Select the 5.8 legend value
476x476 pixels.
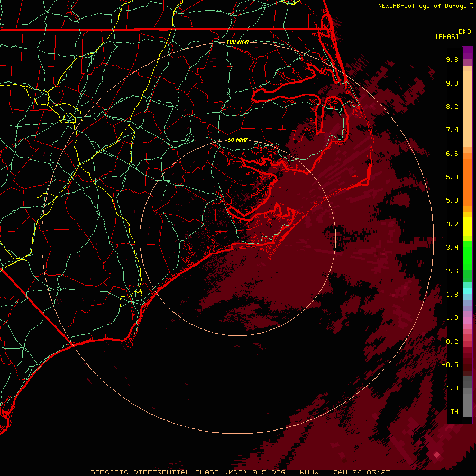(x=452, y=177)
